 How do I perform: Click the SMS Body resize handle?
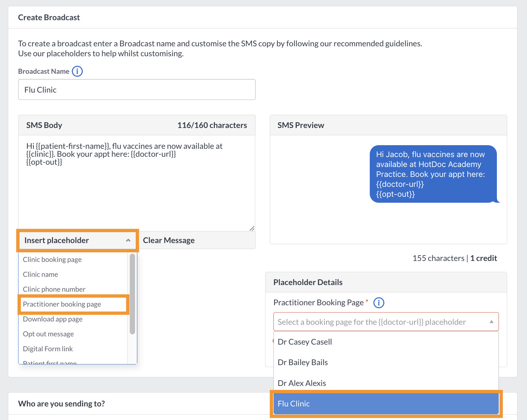(x=252, y=228)
